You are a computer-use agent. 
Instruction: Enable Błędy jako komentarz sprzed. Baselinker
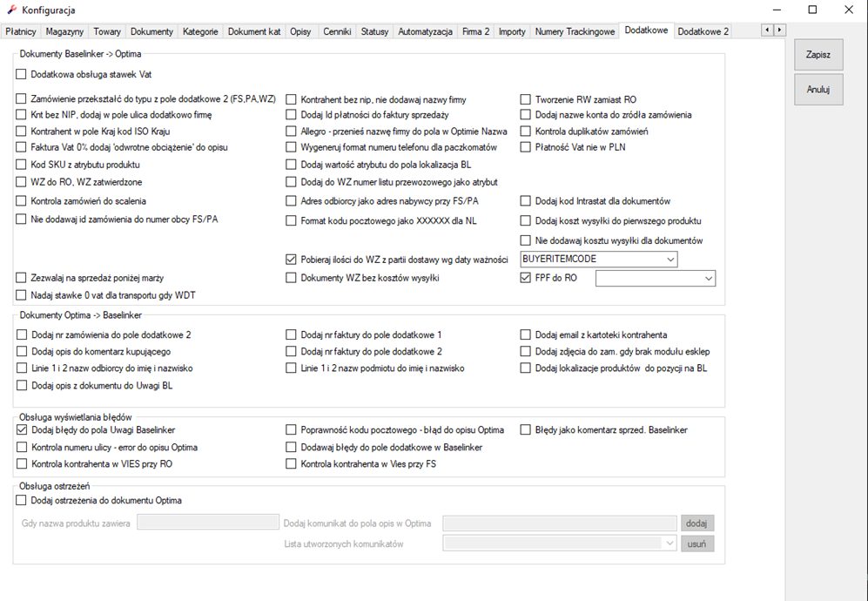click(525, 429)
